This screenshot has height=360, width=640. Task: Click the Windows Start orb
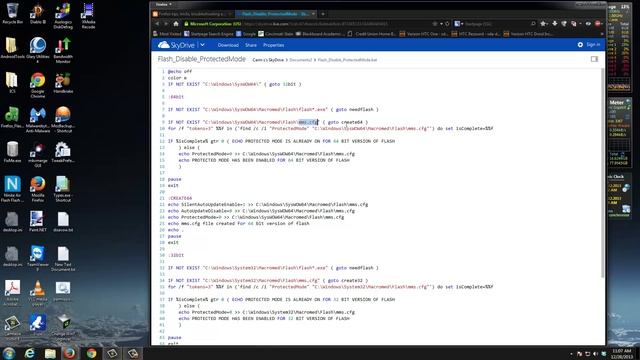pyautogui.click(x=9, y=353)
